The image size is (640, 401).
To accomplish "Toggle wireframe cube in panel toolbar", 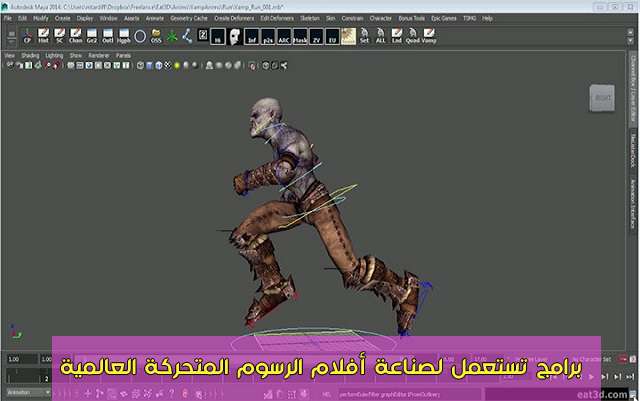I will 140,65.
